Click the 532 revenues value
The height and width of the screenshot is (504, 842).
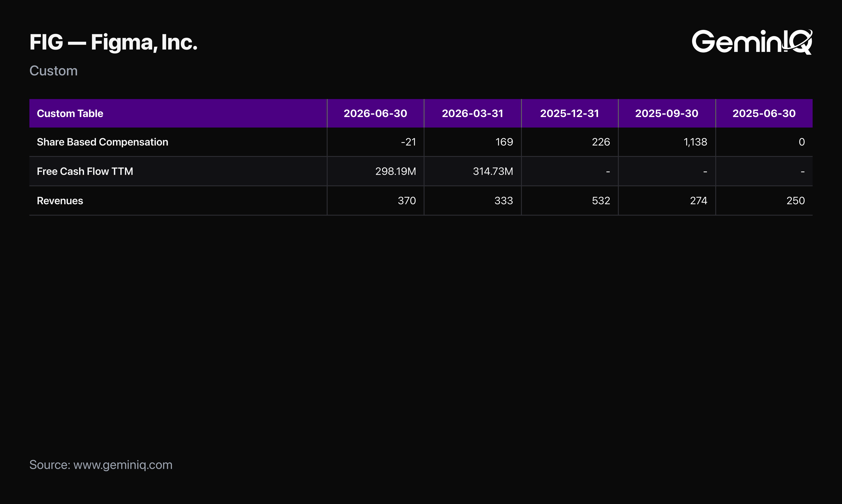(601, 201)
